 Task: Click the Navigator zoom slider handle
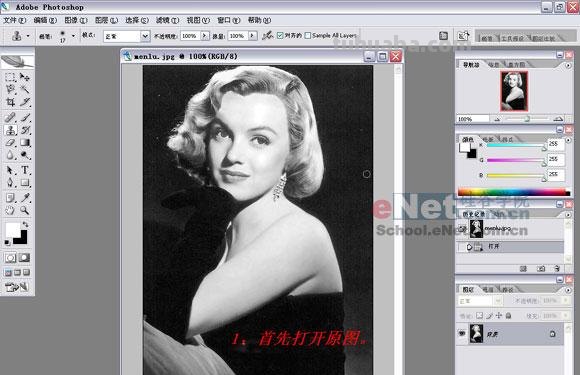pos(527,119)
